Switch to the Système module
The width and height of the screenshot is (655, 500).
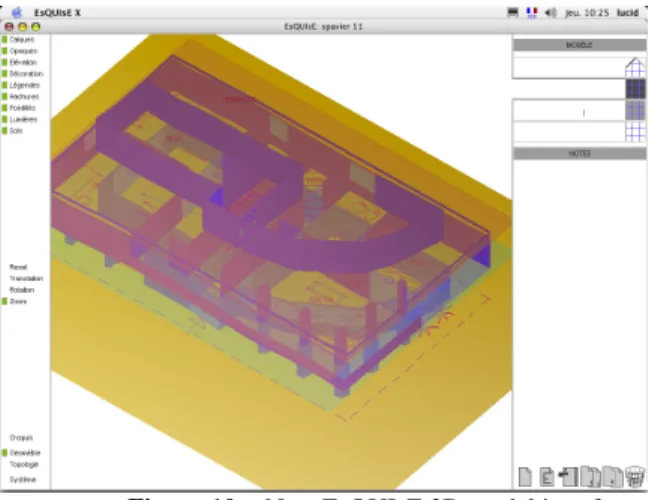click(23, 480)
